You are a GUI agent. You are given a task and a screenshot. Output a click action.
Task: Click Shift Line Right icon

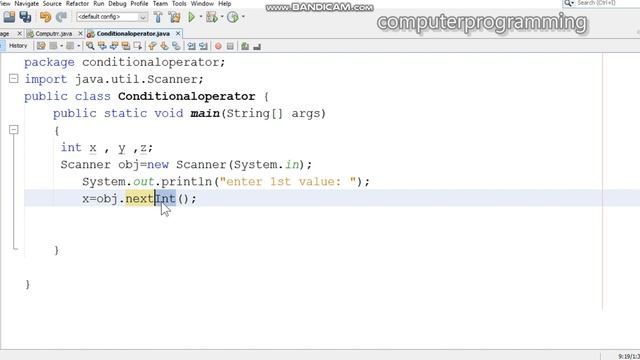(203, 46)
